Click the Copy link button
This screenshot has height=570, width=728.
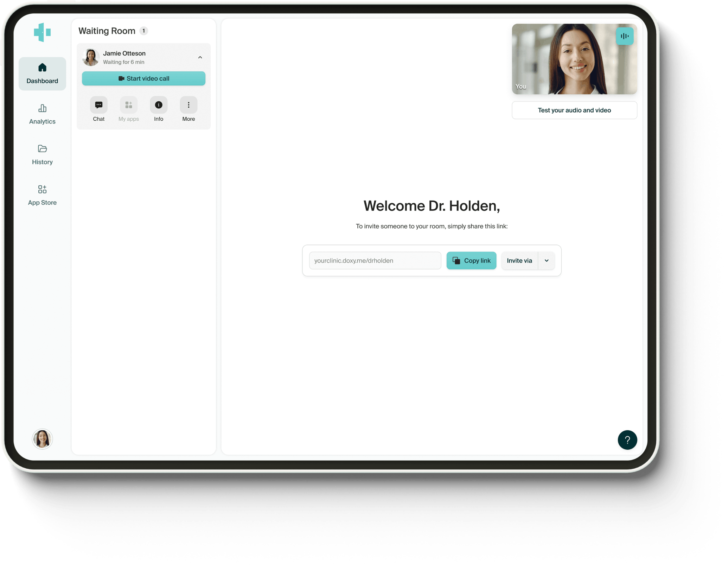click(x=471, y=260)
